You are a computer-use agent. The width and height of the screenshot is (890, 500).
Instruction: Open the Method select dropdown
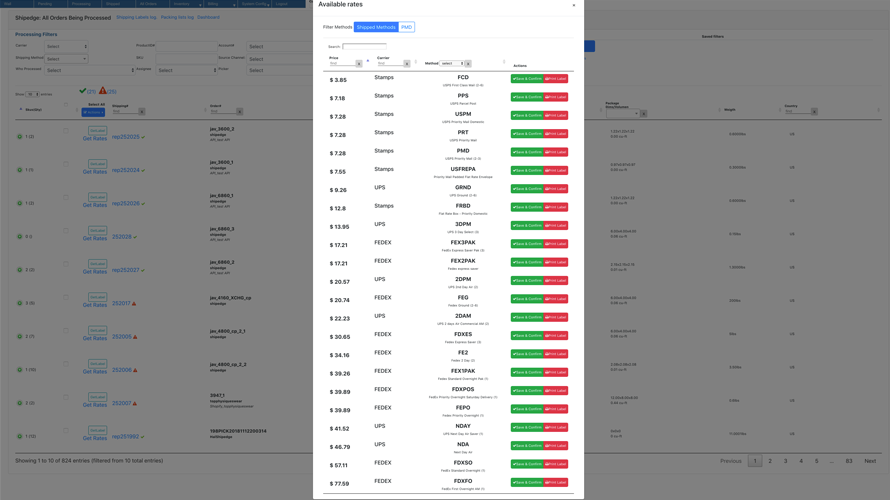coord(452,64)
